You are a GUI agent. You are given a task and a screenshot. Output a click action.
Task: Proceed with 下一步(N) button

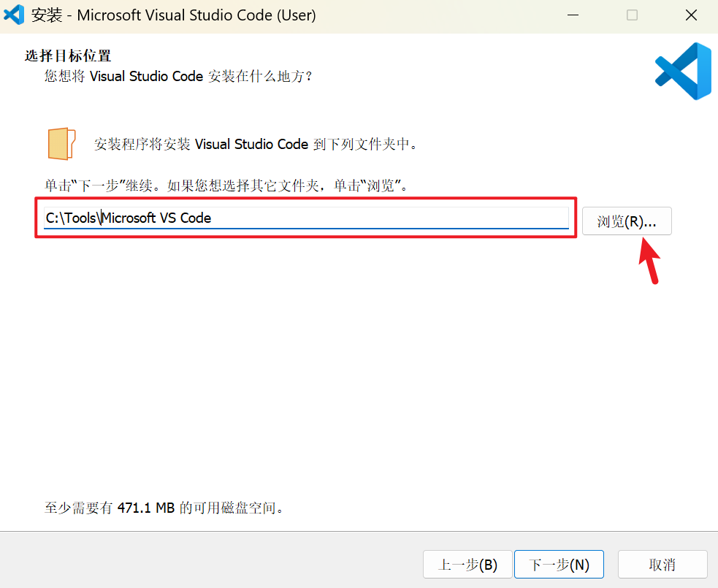559,564
